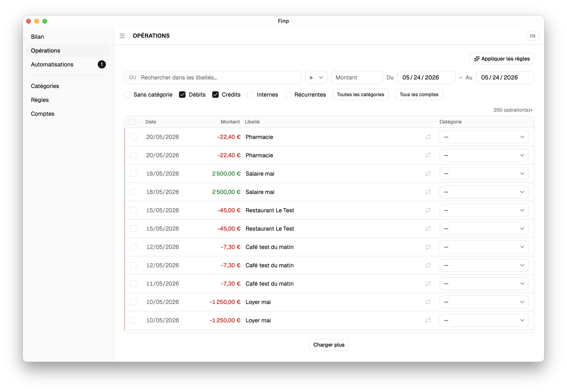
Task: Enable the Internes filter checkbox
Action: tap(250, 95)
